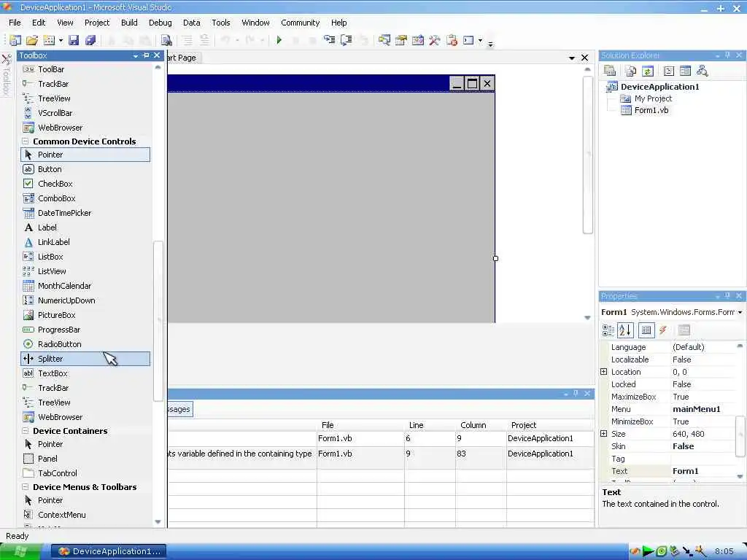Select the PictureBox control in Toolbox
This screenshot has width=747, height=560.
[85, 315]
